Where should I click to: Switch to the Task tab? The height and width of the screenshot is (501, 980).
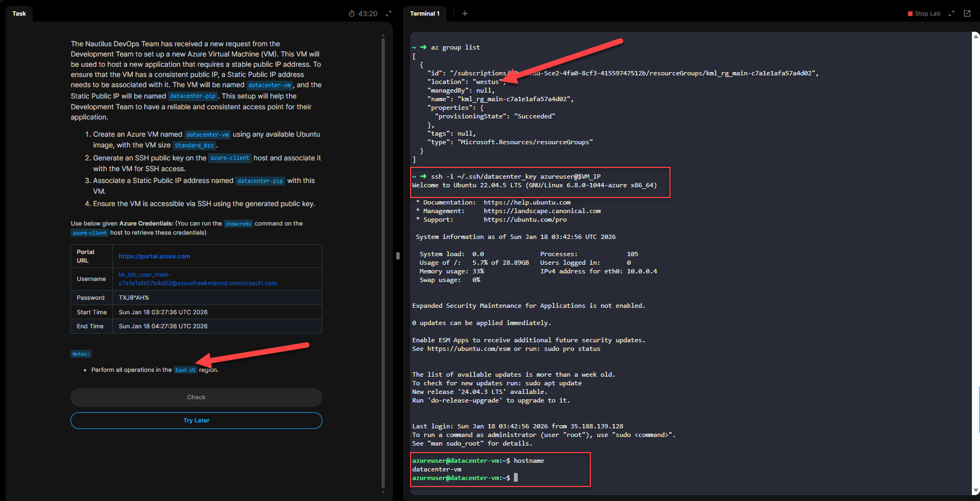click(x=19, y=13)
